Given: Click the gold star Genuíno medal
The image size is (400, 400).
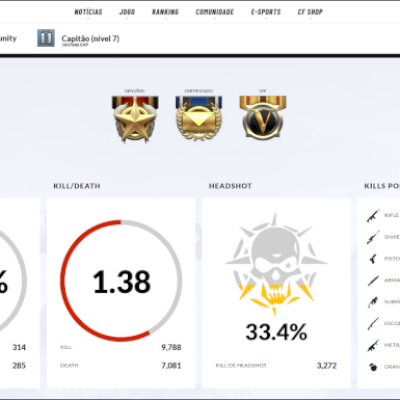Looking at the screenshot, I should [x=135, y=118].
